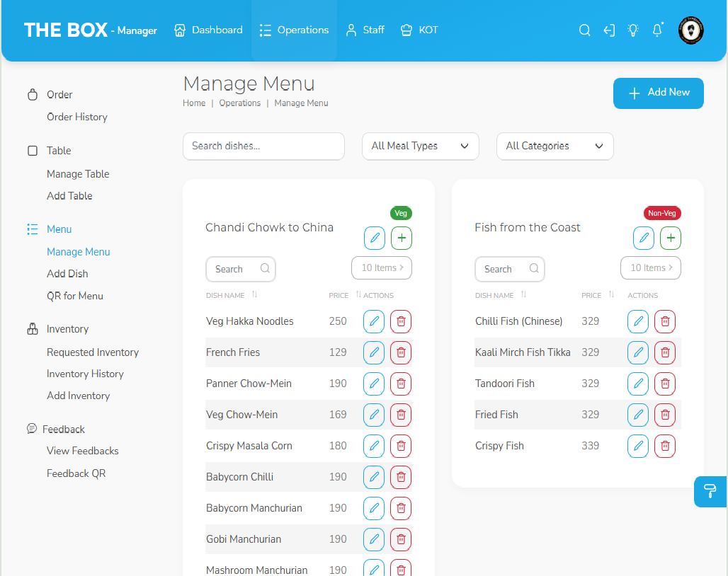728x576 pixels.
Task: Open the theme customizer paint roller
Action: (x=710, y=491)
